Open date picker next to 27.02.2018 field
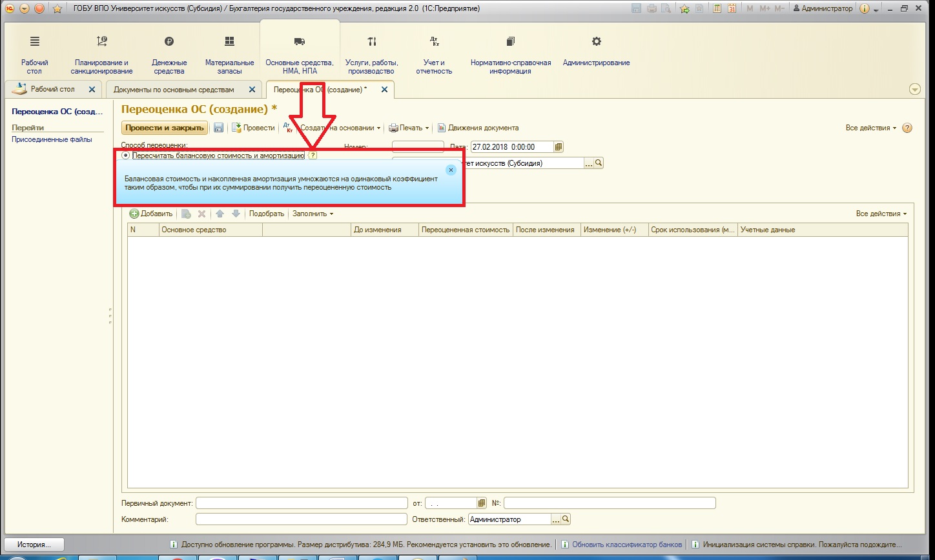The width and height of the screenshot is (935, 560). (x=559, y=146)
